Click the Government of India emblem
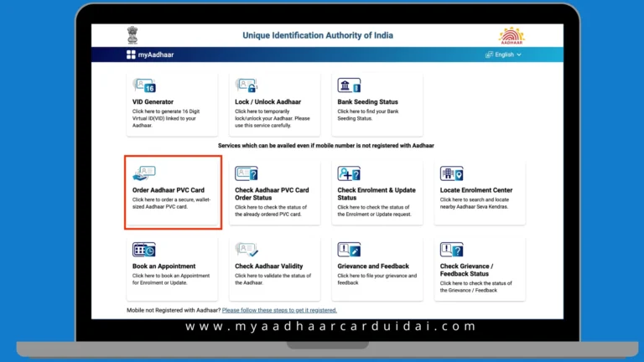The height and width of the screenshot is (362, 644). [x=132, y=35]
